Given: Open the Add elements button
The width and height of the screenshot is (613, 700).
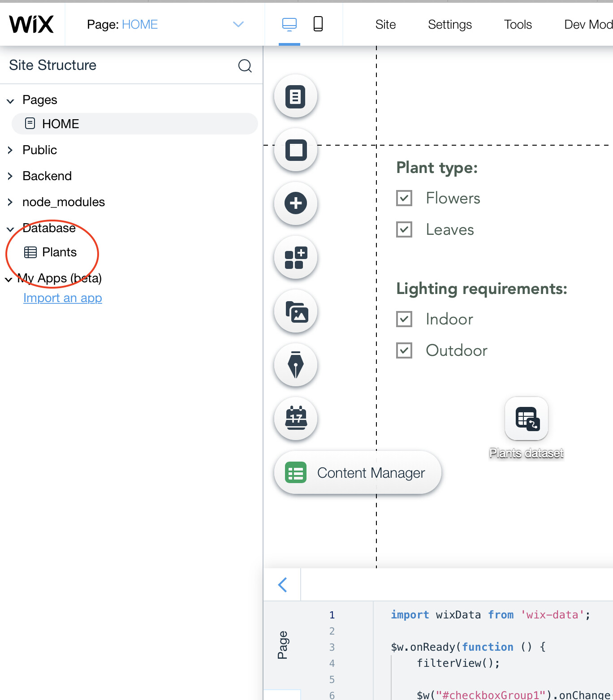Looking at the screenshot, I should (x=296, y=203).
